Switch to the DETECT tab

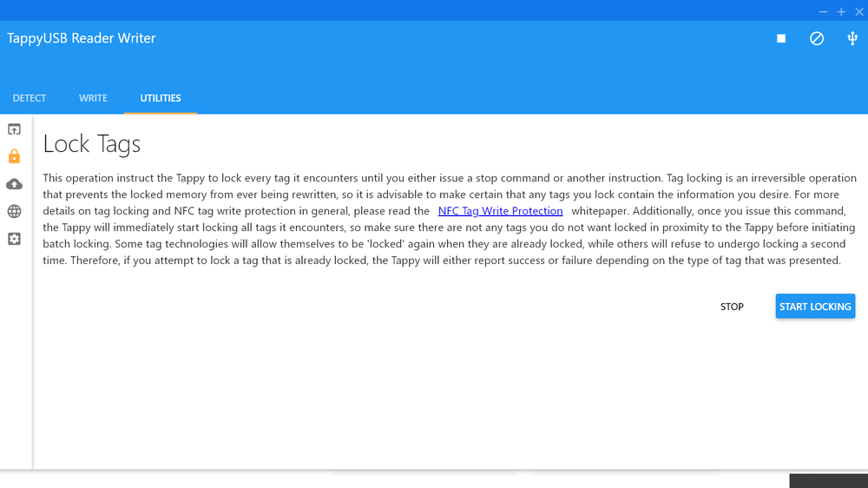(x=30, y=98)
